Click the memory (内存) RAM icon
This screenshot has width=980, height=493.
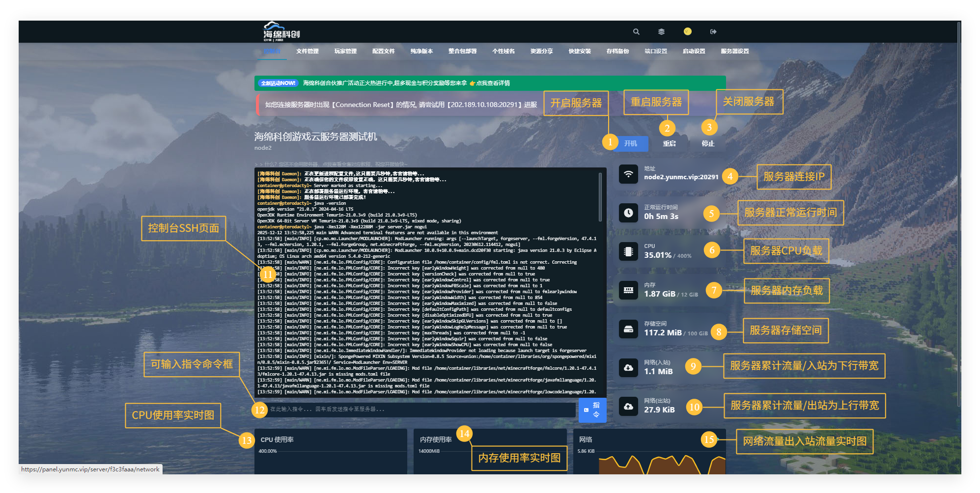[x=628, y=290]
